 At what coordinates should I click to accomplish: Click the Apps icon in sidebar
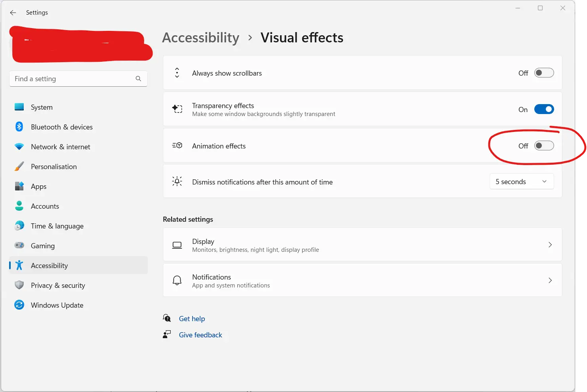click(x=19, y=186)
